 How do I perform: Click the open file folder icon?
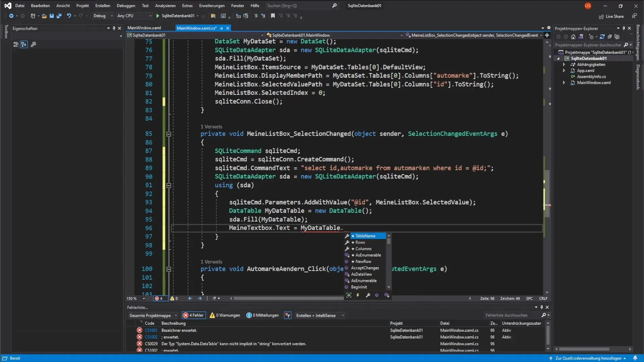click(x=44, y=16)
